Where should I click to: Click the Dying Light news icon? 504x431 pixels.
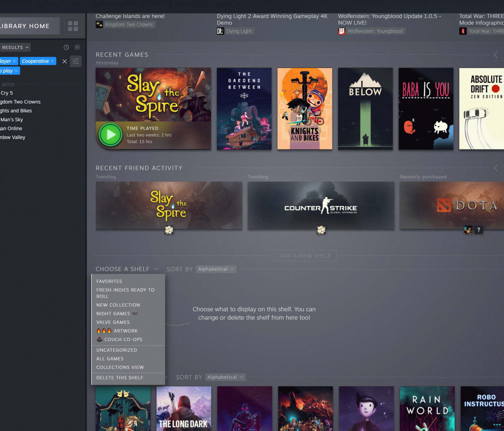click(x=220, y=31)
